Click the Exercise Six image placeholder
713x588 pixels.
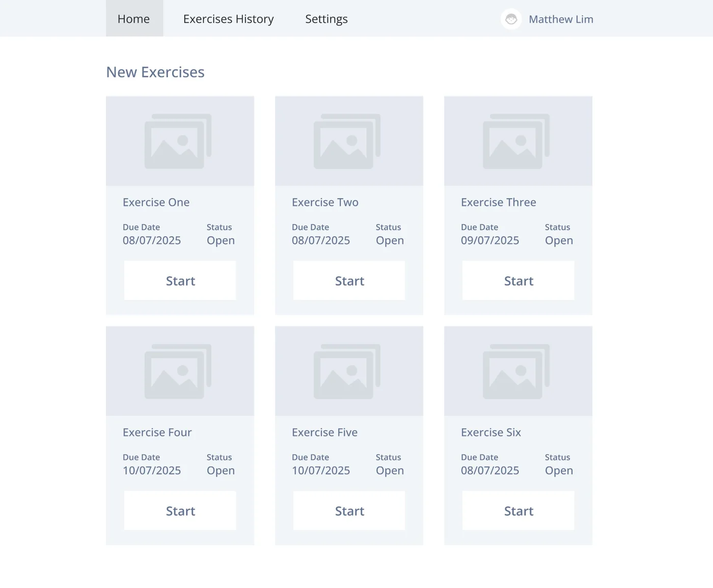coord(518,371)
